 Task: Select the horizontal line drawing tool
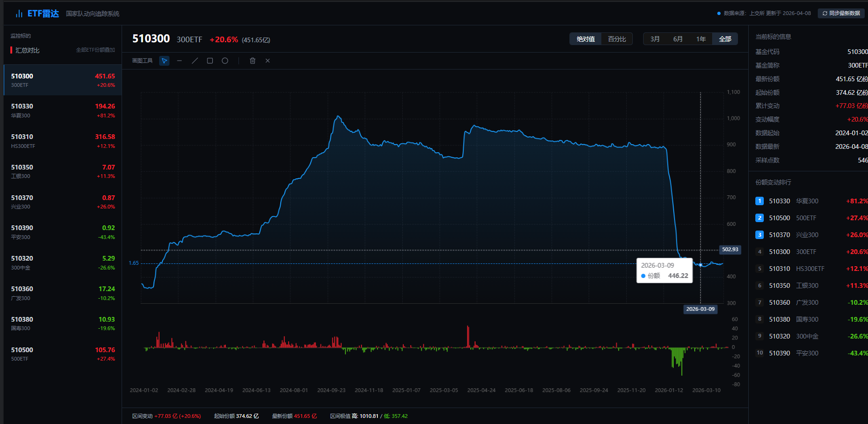point(179,61)
